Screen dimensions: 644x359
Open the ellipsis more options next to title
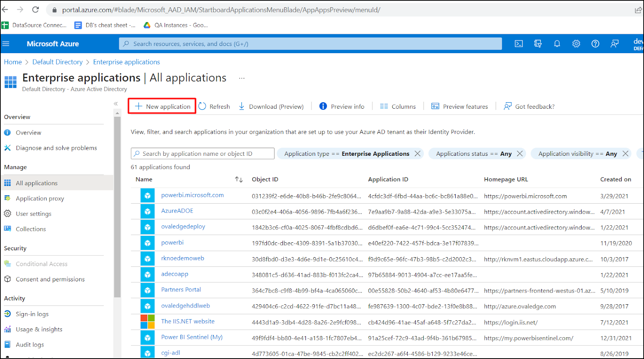242,78
